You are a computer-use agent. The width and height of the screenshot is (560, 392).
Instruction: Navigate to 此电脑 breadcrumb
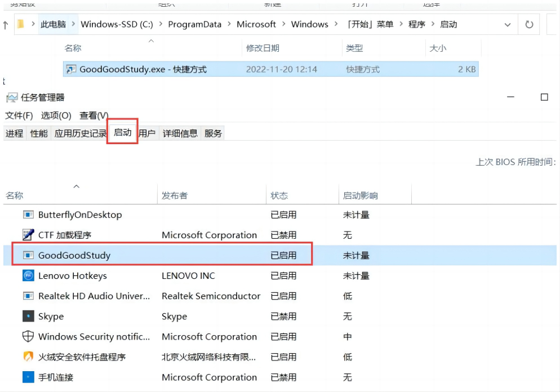coord(53,24)
